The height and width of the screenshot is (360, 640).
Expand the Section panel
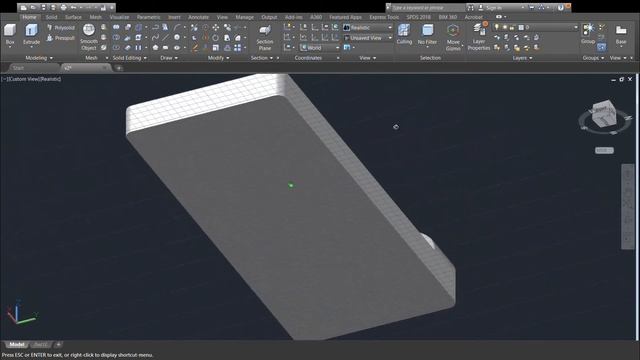(x=262, y=58)
